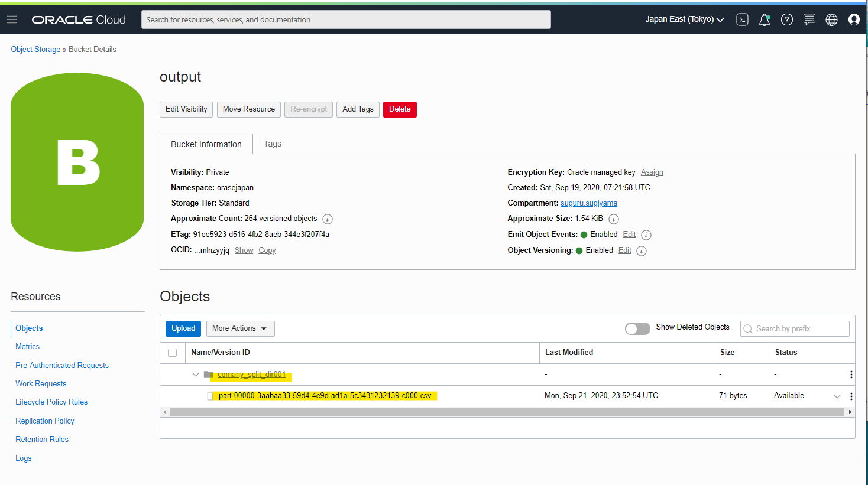The height and width of the screenshot is (485, 868).
Task: Click the Add Tags button
Action: tap(358, 109)
